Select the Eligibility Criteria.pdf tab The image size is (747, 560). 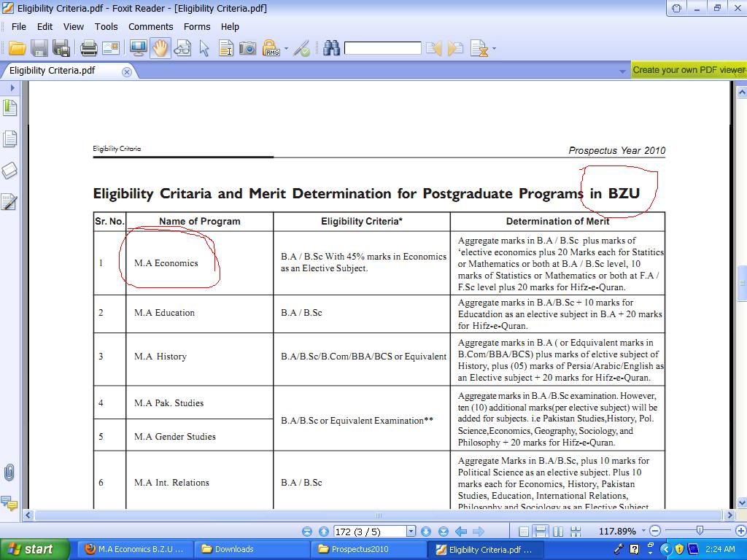coord(53,71)
